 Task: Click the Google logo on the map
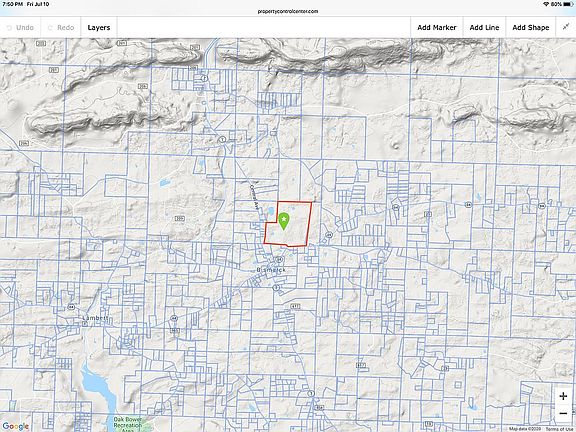[x=15, y=426]
